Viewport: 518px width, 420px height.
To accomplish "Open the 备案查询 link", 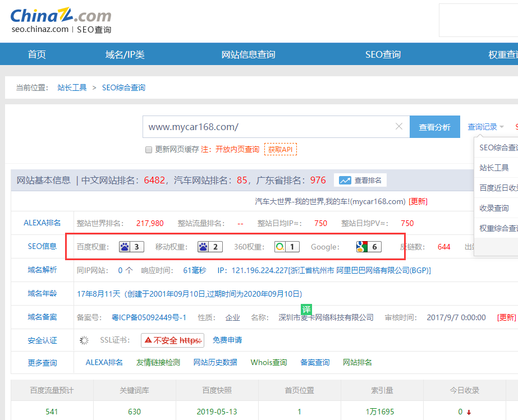I will click(x=315, y=362).
